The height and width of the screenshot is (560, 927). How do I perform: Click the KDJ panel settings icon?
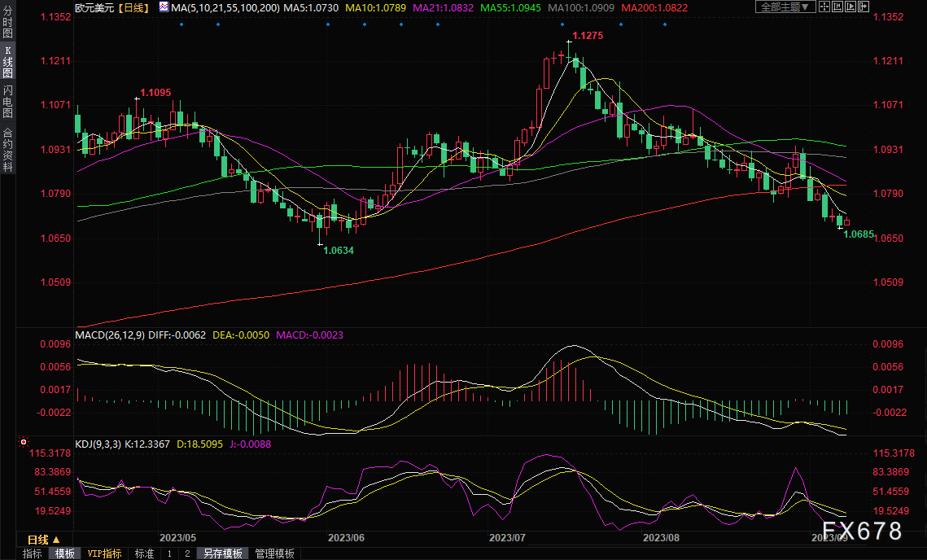coord(24,444)
